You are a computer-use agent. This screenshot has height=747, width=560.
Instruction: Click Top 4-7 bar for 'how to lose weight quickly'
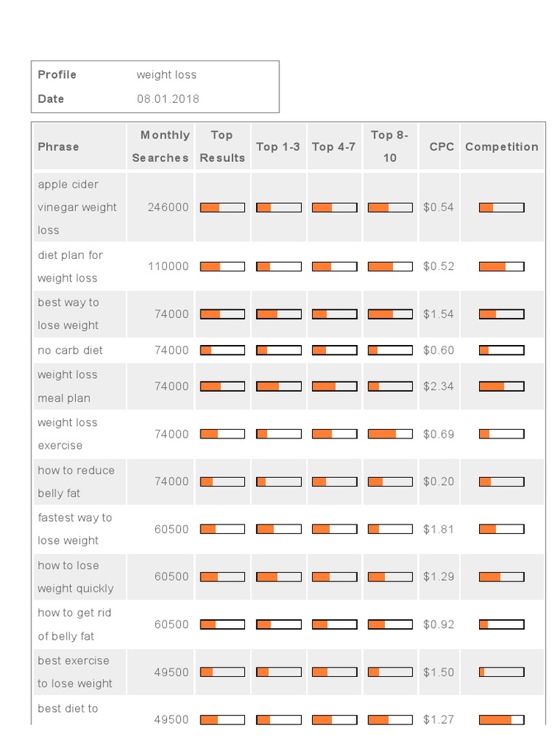point(335,576)
